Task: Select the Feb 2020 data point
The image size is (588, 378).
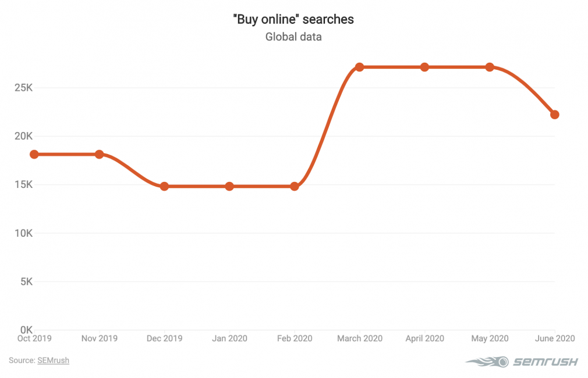Action: 295,186
